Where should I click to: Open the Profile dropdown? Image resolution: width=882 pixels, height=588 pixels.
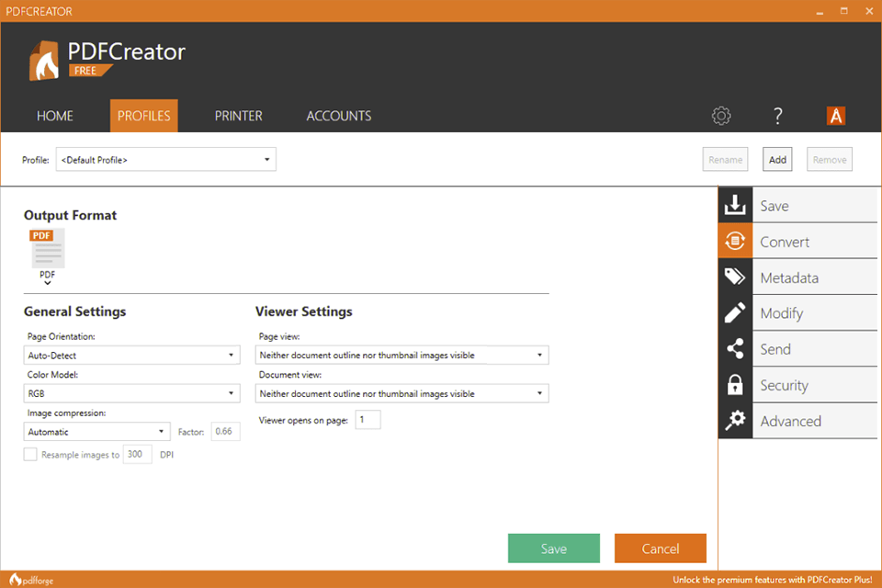[x=166, y=160]
